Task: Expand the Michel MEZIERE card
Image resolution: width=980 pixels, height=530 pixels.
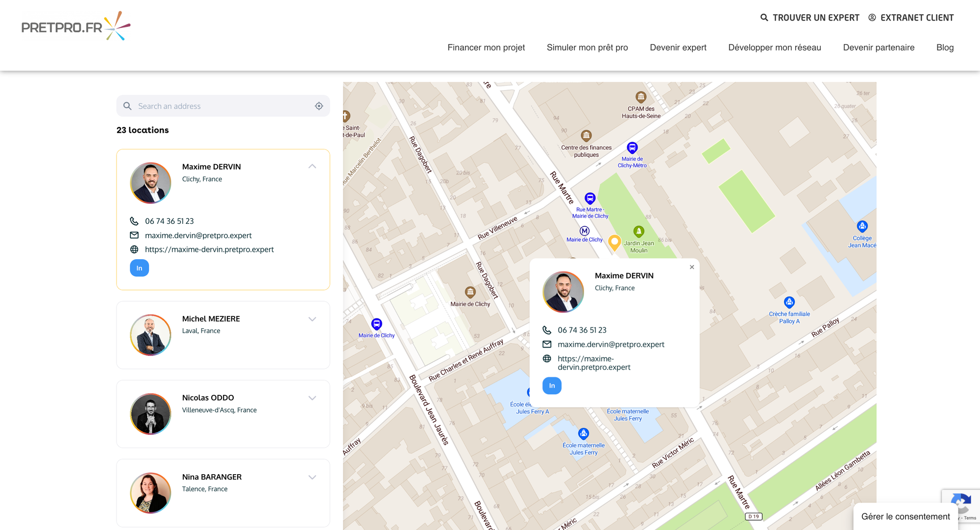Action: pyautogui.click(x=312, y=319)
